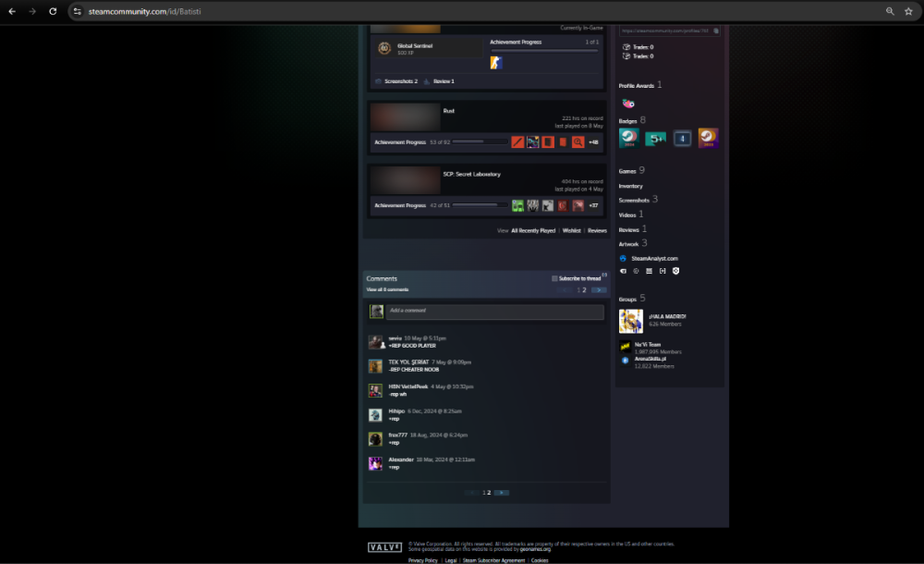Open the SCP: Secret Laboratory title link

pyautogui.click(x=472, y=174)
